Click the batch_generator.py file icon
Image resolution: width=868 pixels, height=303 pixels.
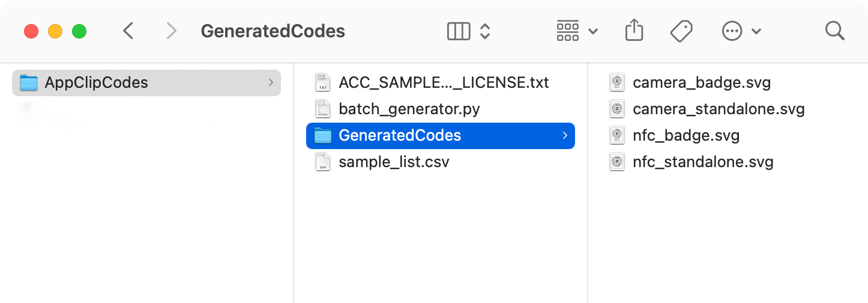(x=323, y=109)
